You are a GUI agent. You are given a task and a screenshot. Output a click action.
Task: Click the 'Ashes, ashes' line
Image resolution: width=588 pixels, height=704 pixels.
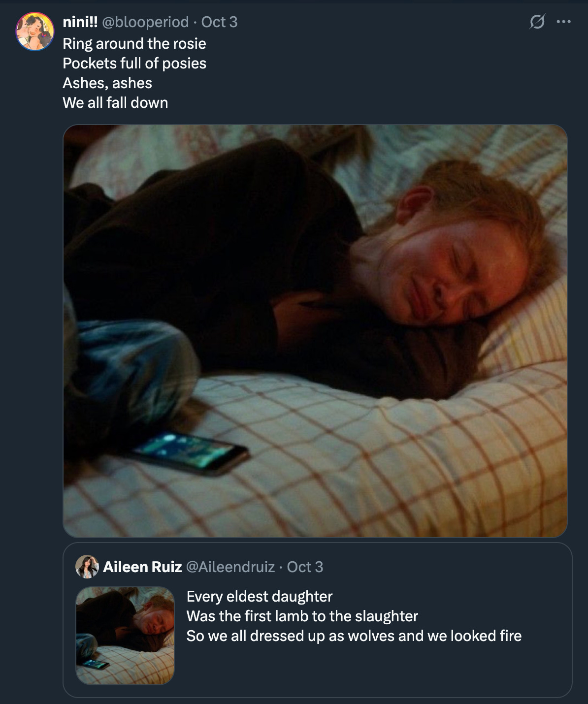107,83
